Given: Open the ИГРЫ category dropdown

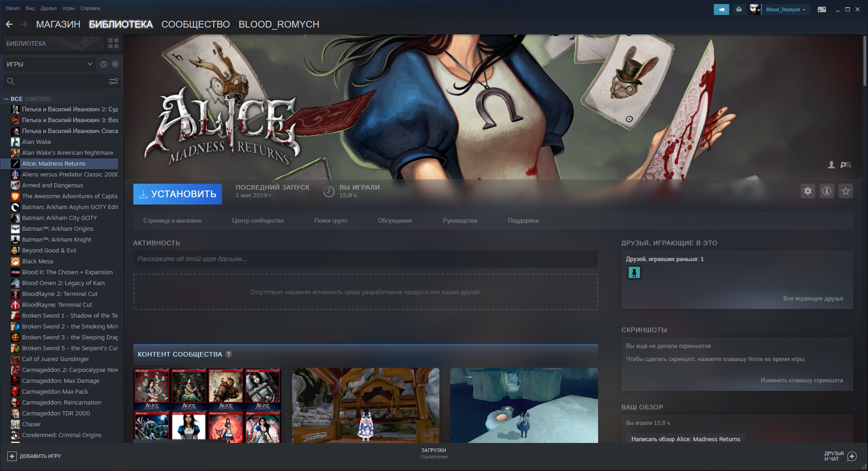Looking at the screenshot, I should tap(50, 64).
